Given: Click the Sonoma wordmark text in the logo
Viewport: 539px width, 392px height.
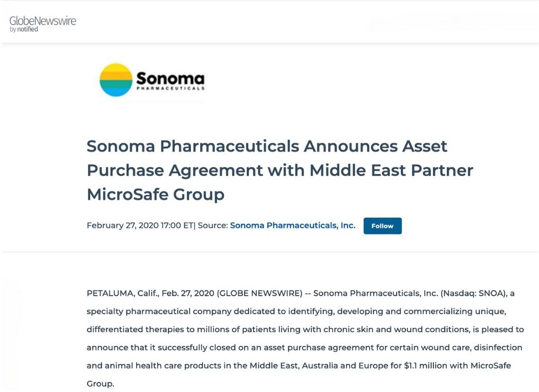Looking at the screenshot, I should [170, 78].
